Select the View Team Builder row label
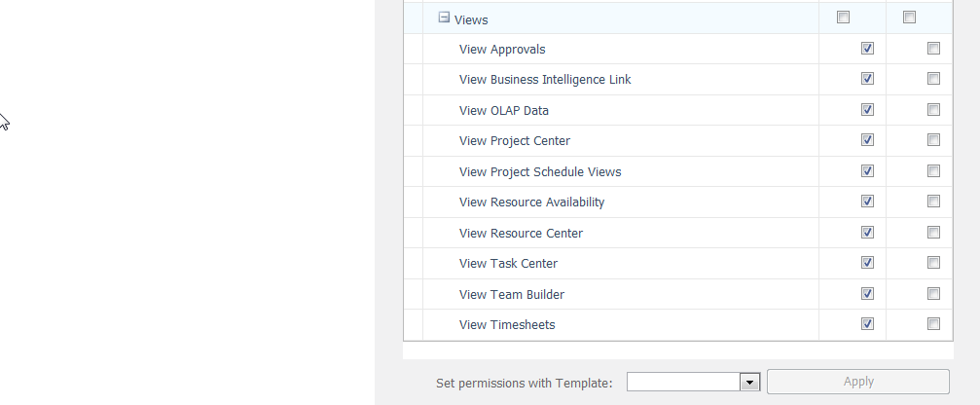980x405 pixels. [511, 294]
